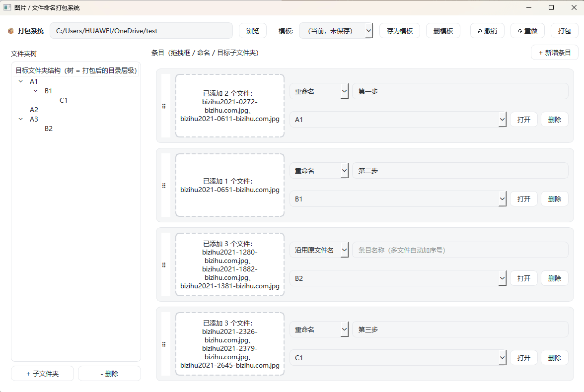Add a new entry with 新增条目
The width and height of the screenshot is (584, 392).
pyautogui.click(x=555, y=53)
